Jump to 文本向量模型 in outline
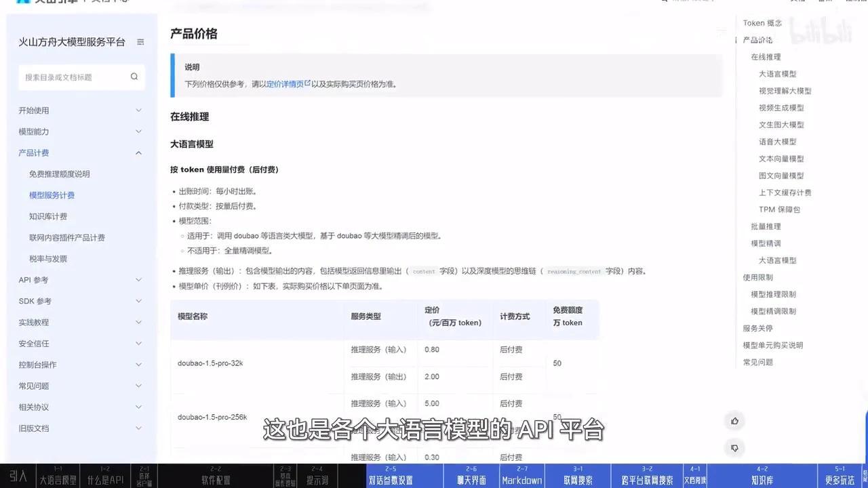868x488 pixels. tap(781, 159)
